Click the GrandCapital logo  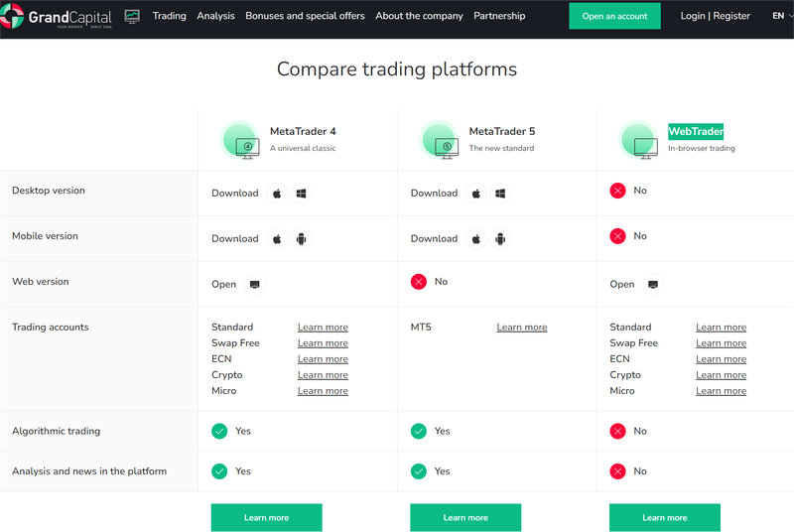57,16
